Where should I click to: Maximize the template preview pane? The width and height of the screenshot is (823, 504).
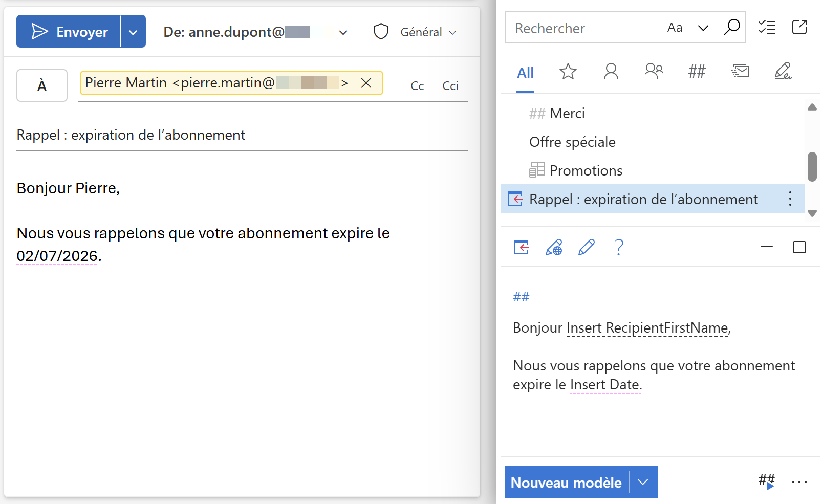(x=799, y=247)
